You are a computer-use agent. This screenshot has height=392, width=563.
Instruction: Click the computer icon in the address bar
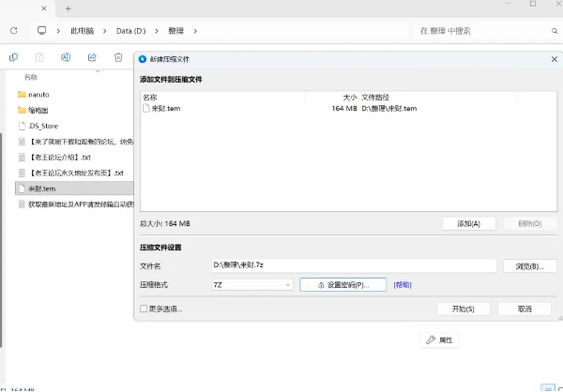pyautogui.click(x=42, y=30)
